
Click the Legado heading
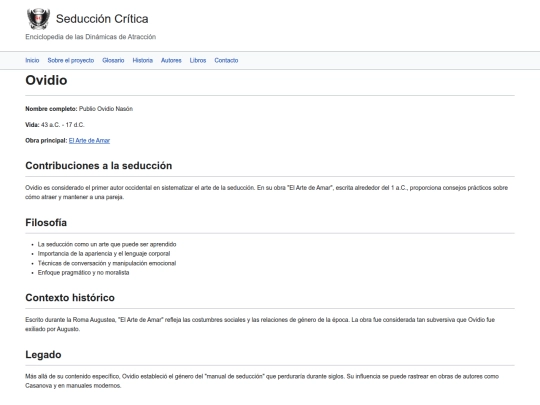point(43,354)
